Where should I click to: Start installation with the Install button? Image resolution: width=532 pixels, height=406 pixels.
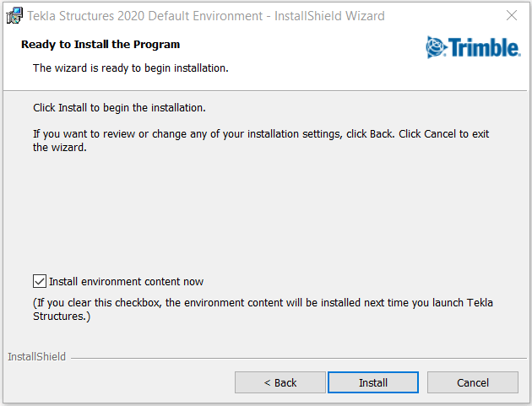click(x=373, y=382)
